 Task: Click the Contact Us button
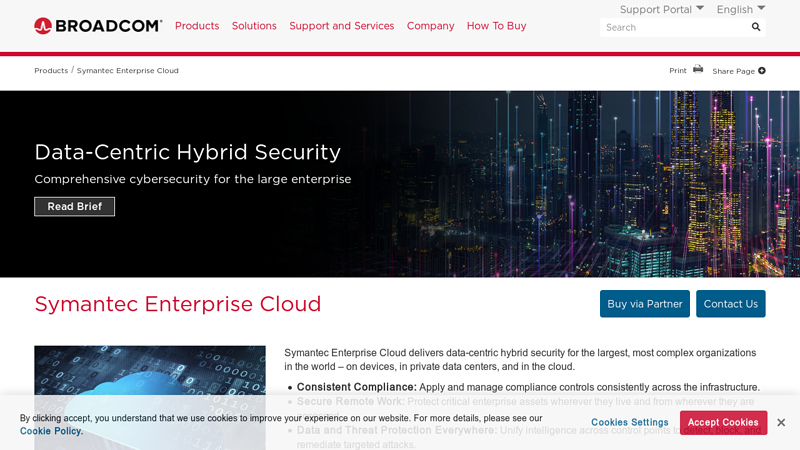pos(731,304)
